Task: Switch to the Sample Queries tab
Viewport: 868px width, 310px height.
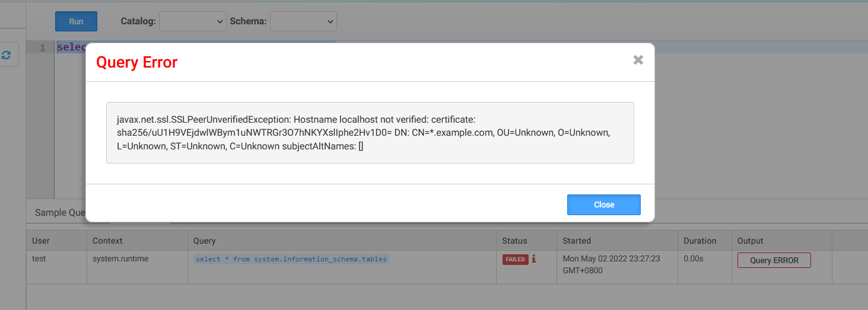Action: [x=59, y=213]
